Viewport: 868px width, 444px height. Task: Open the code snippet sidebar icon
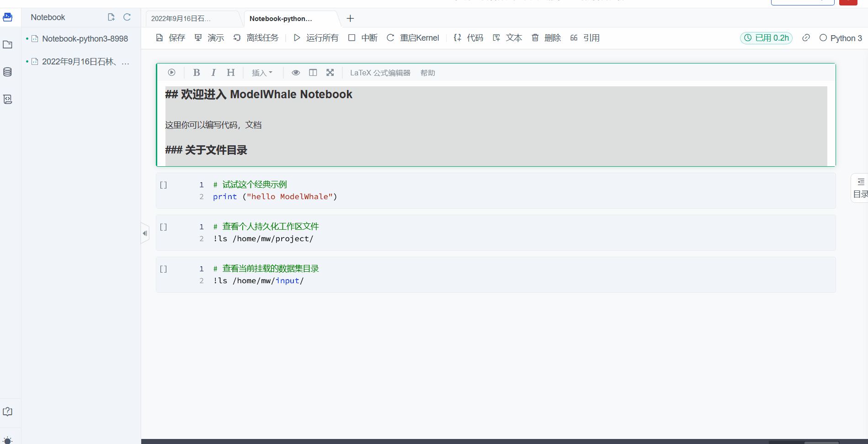pyautogui.click(x=8, y=100)
